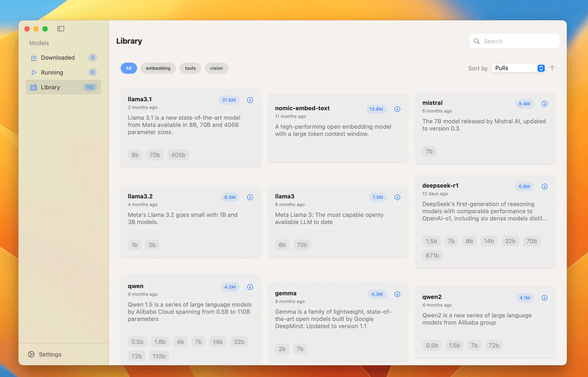Download the qwen model
Screen dimensions: 588x377
(x=250, y=287)
